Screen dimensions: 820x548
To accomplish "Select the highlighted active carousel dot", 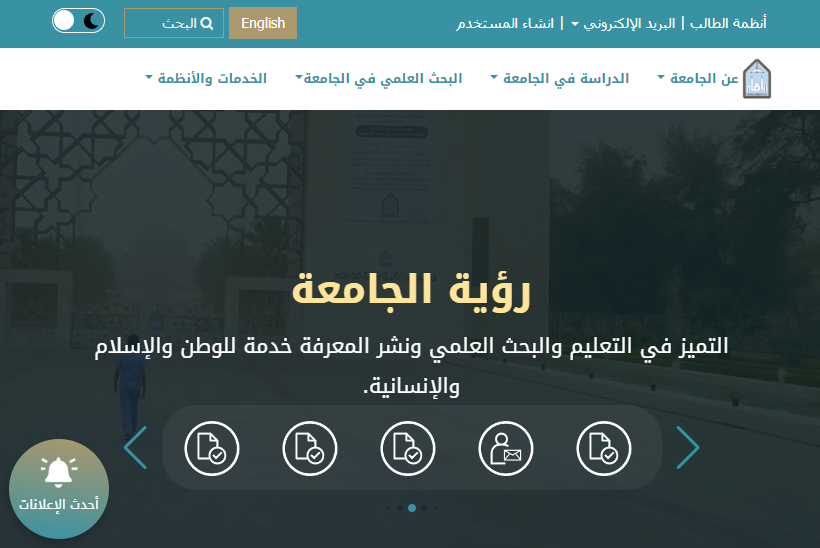I will click(x=412, y=508).
